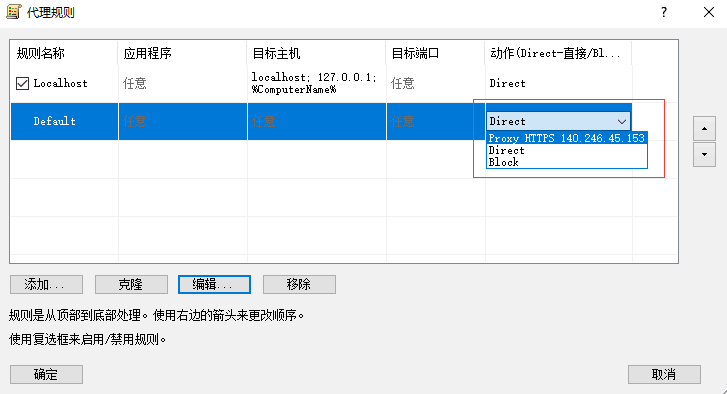Click the 添加... button
The width and height of the screenshot is (727, 394).
tap(46, 284)
